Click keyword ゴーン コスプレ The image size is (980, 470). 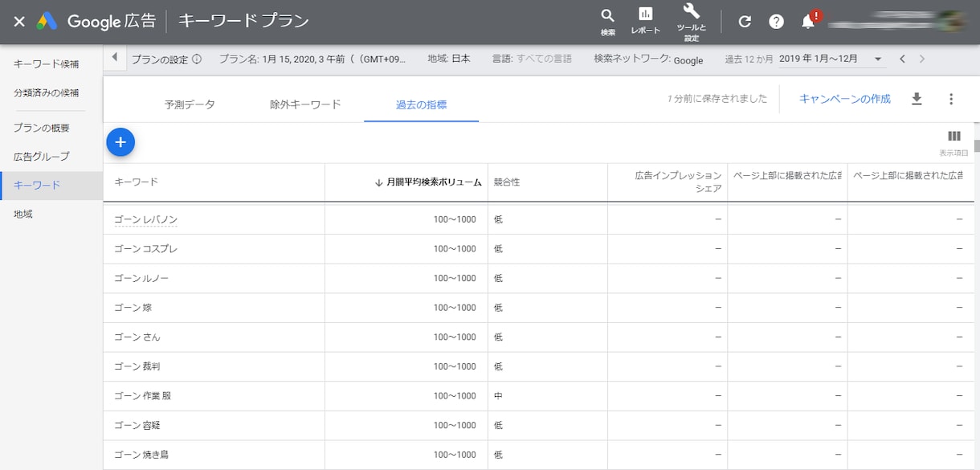[145, 249]
